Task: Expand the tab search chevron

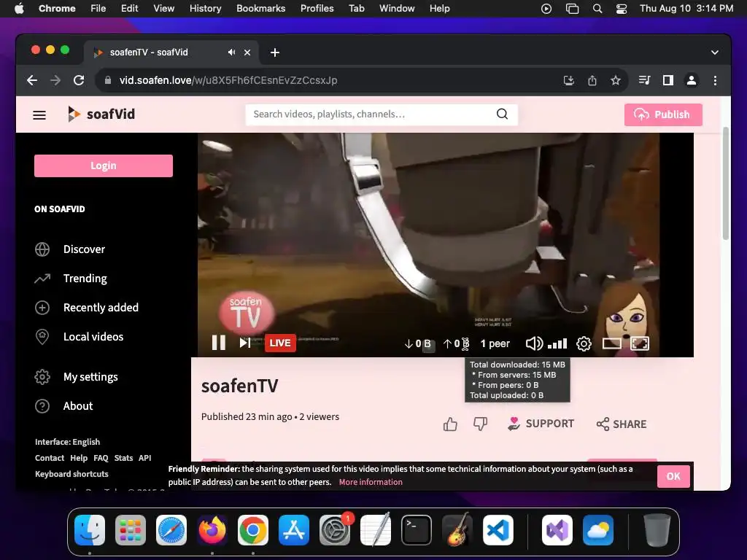Action: 715,52
